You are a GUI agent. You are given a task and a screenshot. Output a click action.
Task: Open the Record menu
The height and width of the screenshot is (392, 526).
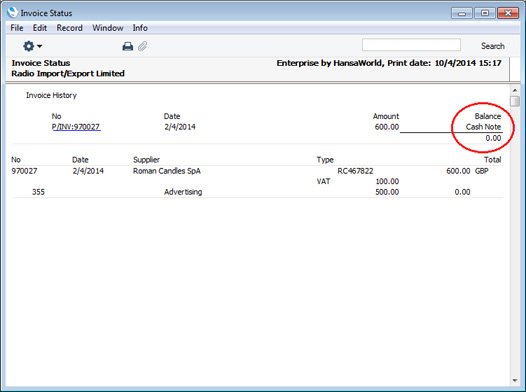pyautogui.click(x=69, y=28)
